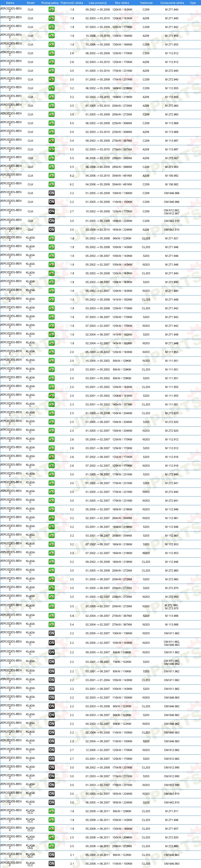
Task: Click the Oznaczenie silnika column header
Action: (x=172, y=3)
